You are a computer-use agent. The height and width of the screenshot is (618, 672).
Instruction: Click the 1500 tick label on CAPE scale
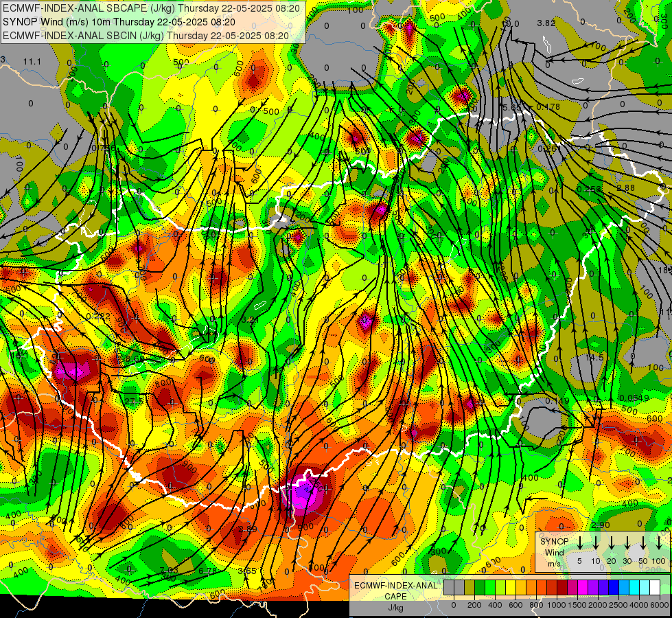tap(577, 605)
